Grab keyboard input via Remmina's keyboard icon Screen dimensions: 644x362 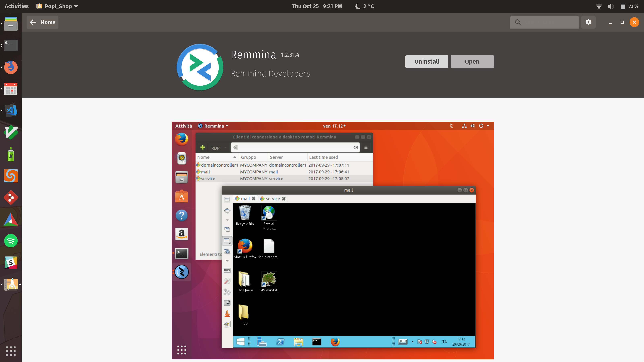pyautogui.click(x=227, y=270)
